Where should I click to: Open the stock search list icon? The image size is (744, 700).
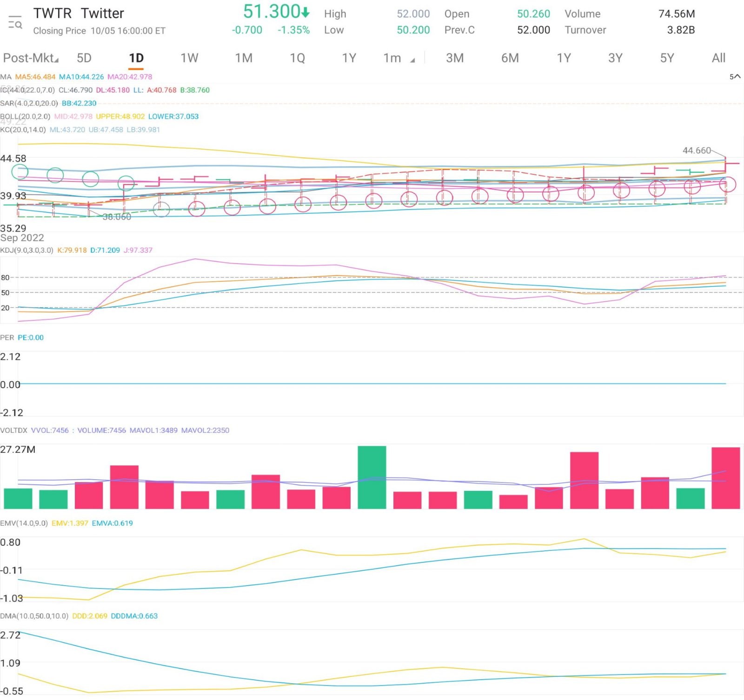point(15,22)
